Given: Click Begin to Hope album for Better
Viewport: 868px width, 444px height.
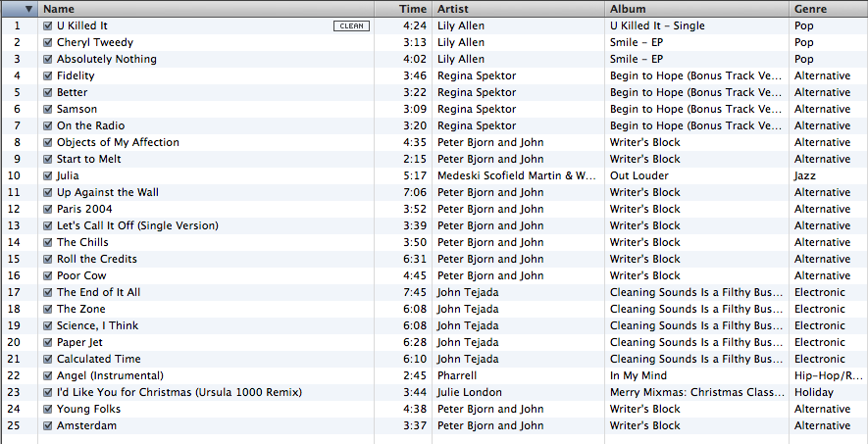Looking at the screenshot, I should (697, 92).
